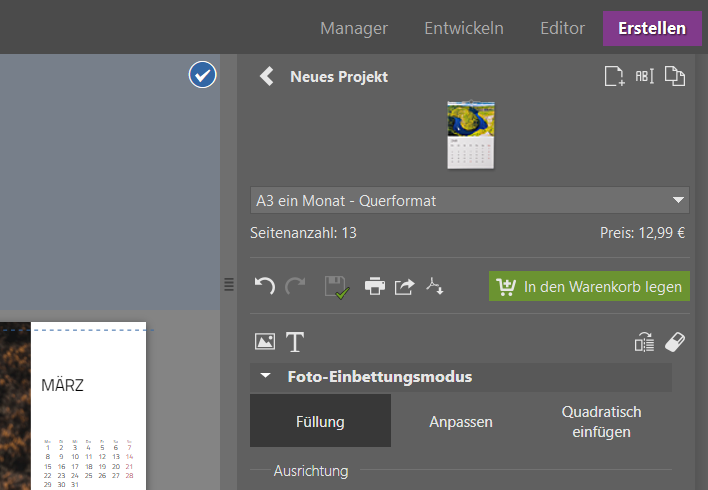This screenshot has width=708, height=490.
Task: Switch to the Entwickeln tab
Action: [463, 28]
